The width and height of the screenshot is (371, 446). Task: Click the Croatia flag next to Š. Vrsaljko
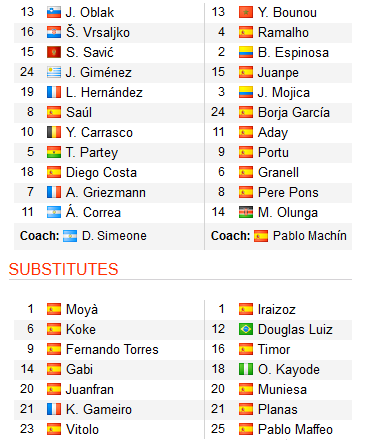coord(54,33)
